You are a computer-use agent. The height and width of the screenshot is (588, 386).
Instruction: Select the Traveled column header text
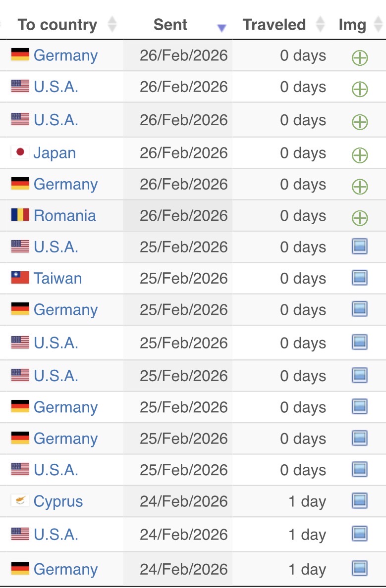[x=274, y=24]
